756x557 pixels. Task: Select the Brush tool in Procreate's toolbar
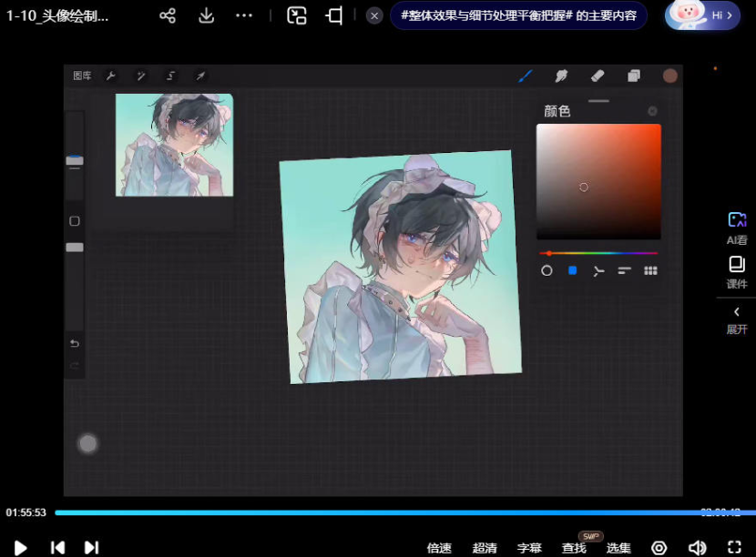tap(526, 76)
